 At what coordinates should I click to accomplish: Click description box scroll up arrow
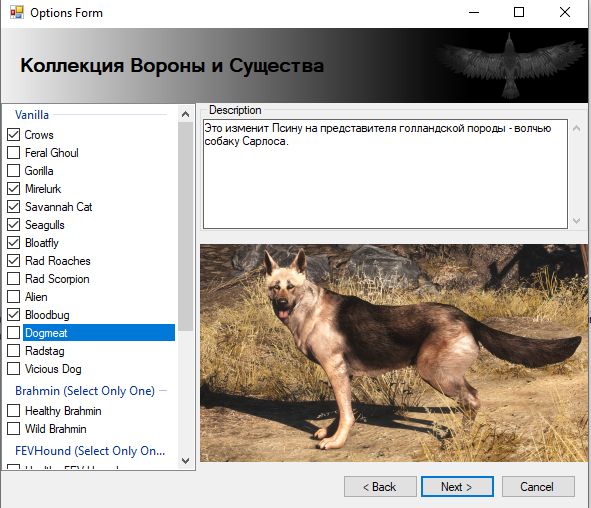(576, 128)
